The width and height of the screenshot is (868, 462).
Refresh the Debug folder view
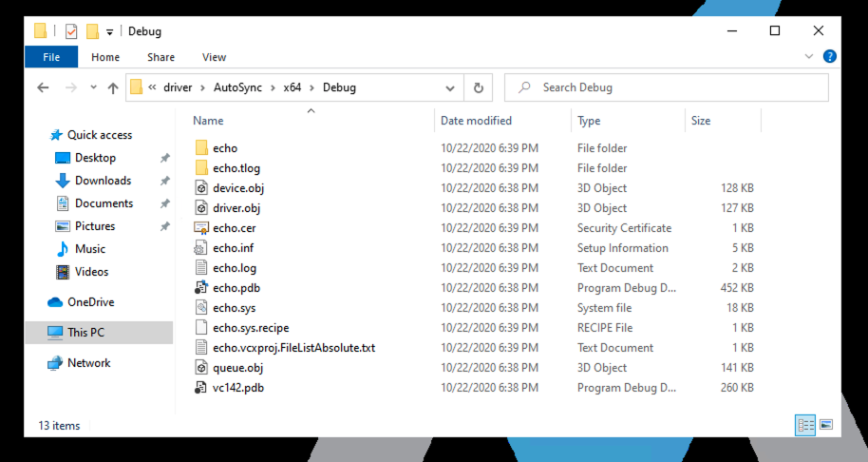[479, 87]
